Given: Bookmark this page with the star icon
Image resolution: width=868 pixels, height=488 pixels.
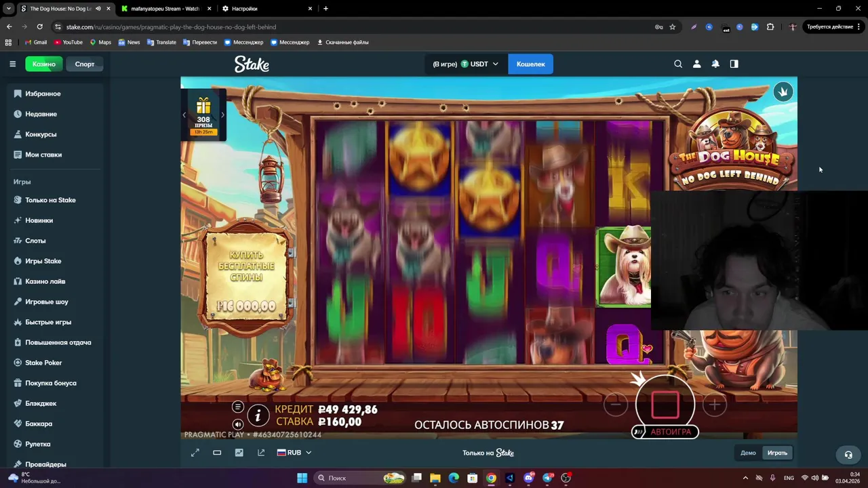Looking at the screenshot, I should click(x=673, y=27).
